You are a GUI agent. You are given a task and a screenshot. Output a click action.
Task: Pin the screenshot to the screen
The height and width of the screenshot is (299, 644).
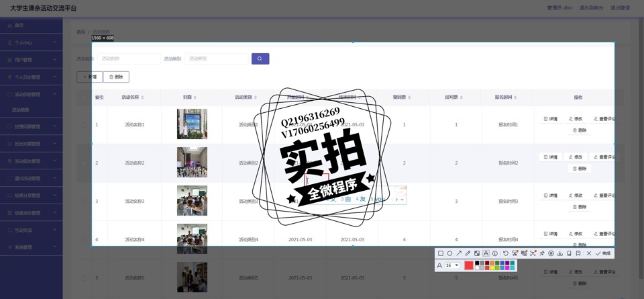click(542, 253)
